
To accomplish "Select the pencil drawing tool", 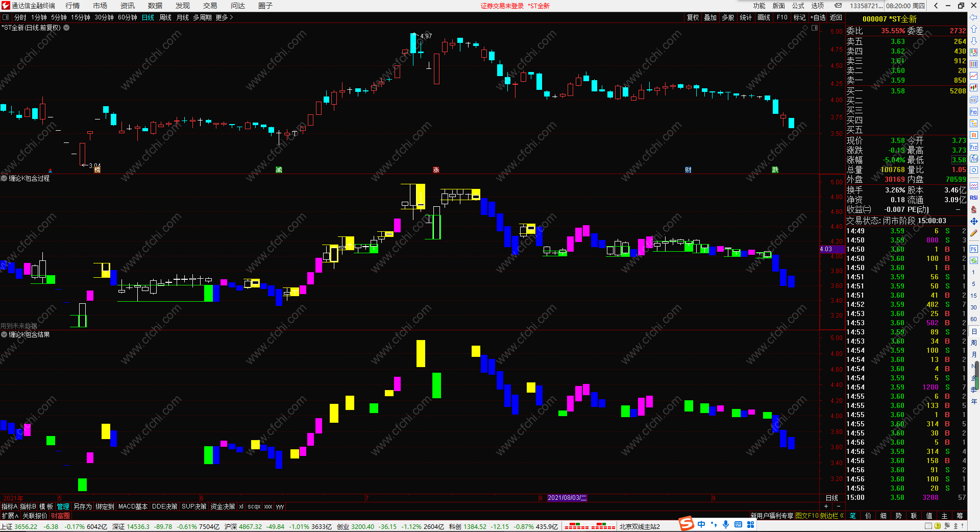I will [974, 233].
